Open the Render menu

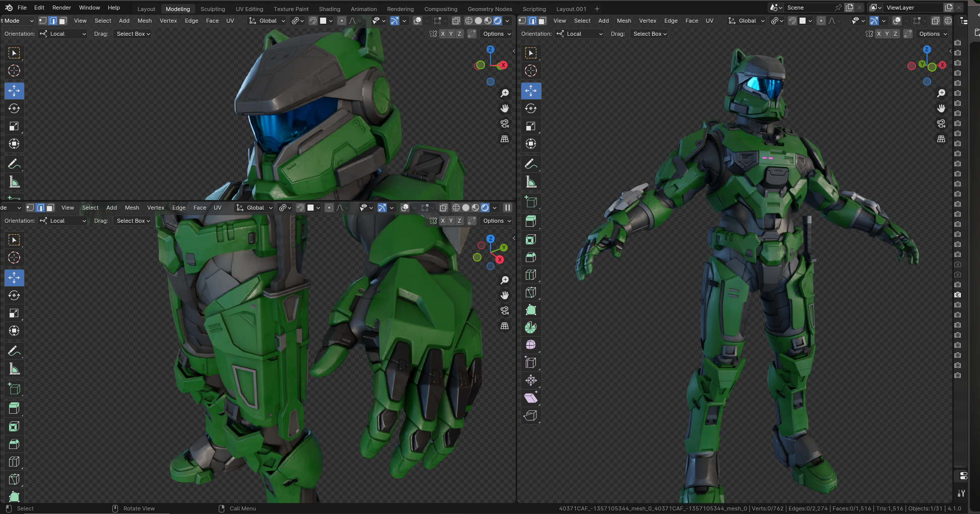(62, 8)
